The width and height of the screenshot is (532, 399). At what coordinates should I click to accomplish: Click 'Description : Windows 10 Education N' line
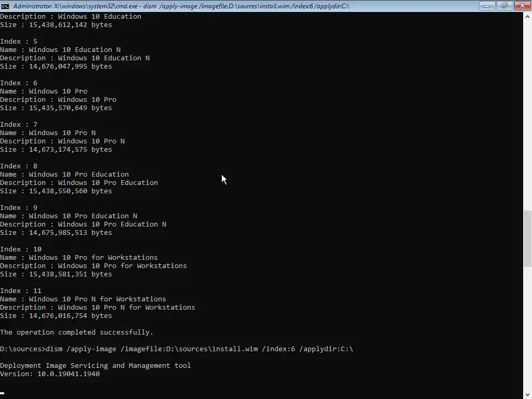(x=75, y=58)
